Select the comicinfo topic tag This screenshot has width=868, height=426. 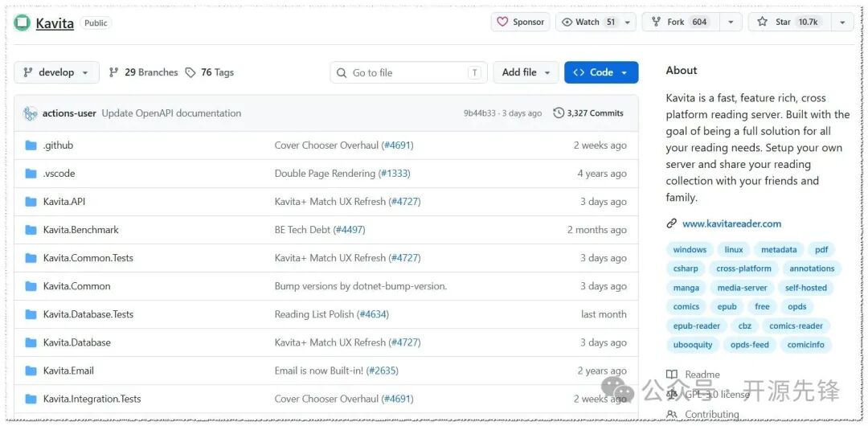click(806, 345)
